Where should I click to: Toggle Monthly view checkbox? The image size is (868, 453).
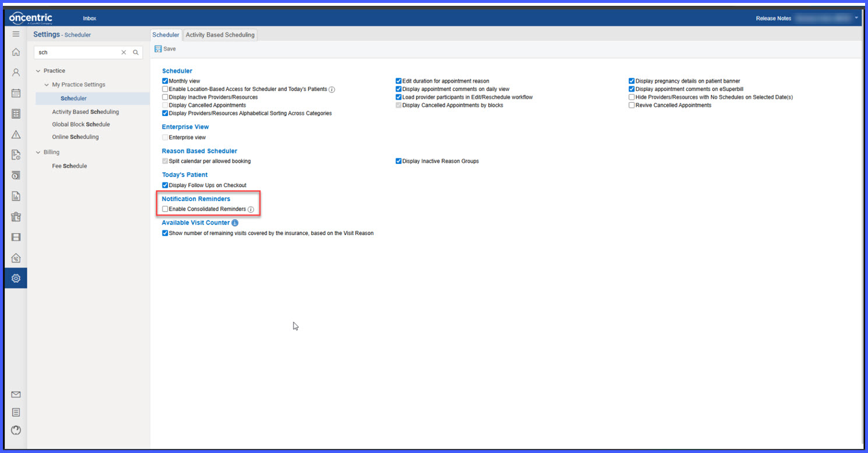tap(165, 81)
